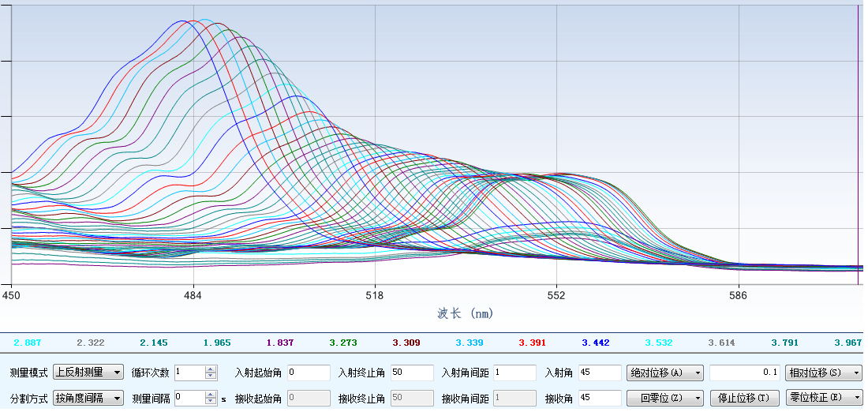868x412 pixels.
Task: Click the 测量间隔 seconds field
Action: 190,398
